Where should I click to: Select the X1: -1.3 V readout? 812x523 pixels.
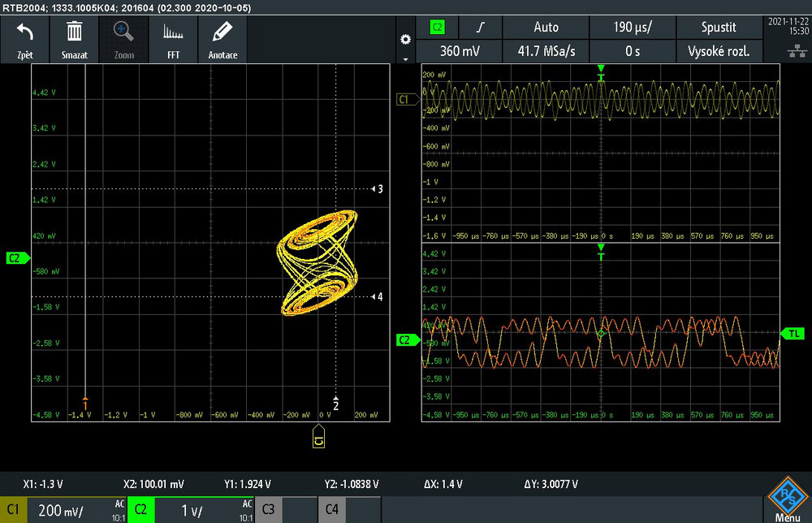point(43,484)
